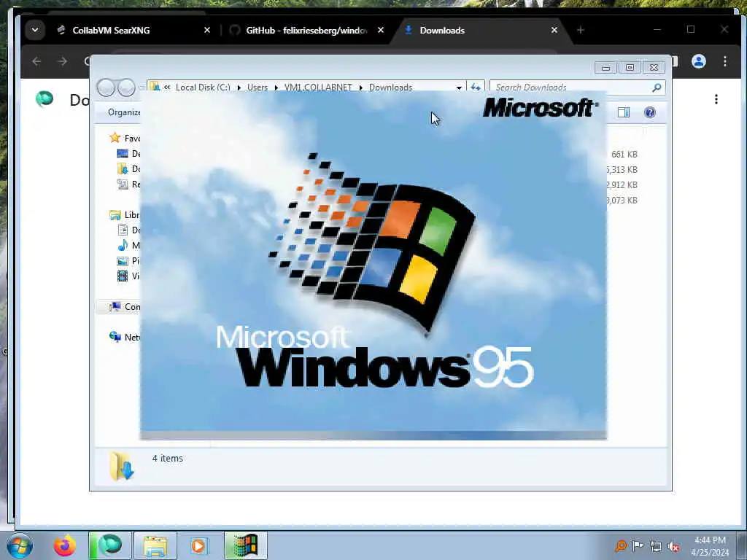Select Network in navigation pane
Screen dimensions: 747x560
[125, 337]
